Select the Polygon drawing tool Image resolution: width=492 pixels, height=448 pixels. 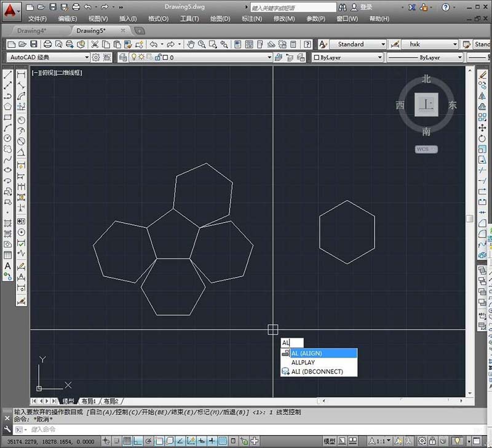pyautogui.click(x=8, y=106)
